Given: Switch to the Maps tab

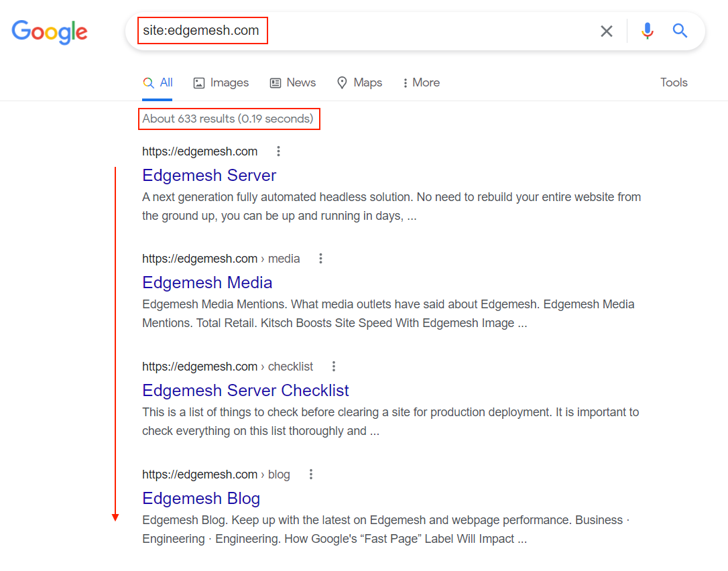Looking at the screenshot, I should [359, 82].
